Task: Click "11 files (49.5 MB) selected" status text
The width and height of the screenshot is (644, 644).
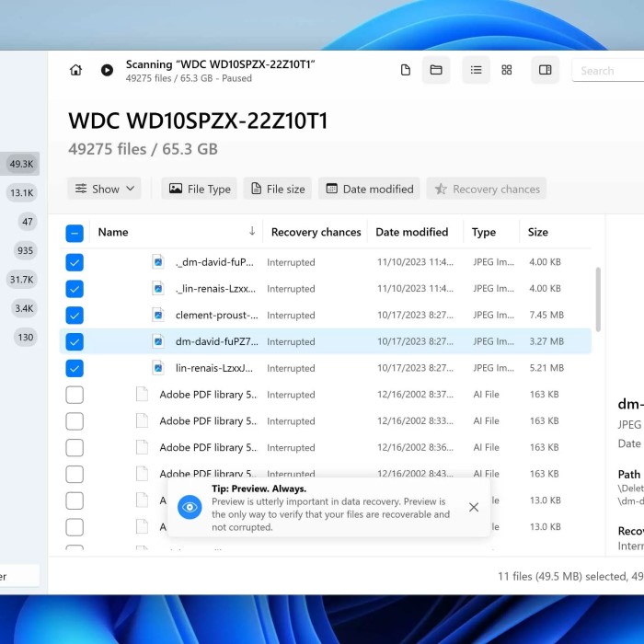Action: click(562, 577)
